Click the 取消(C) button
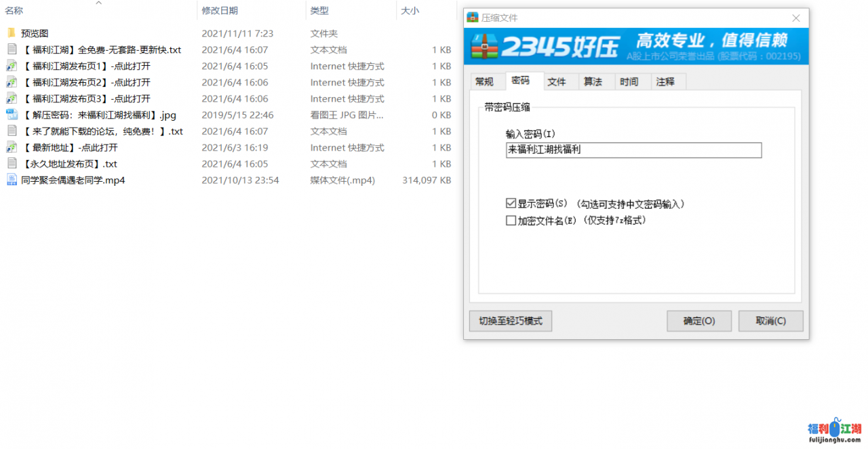The image size is (868, 449). (770, 321)
